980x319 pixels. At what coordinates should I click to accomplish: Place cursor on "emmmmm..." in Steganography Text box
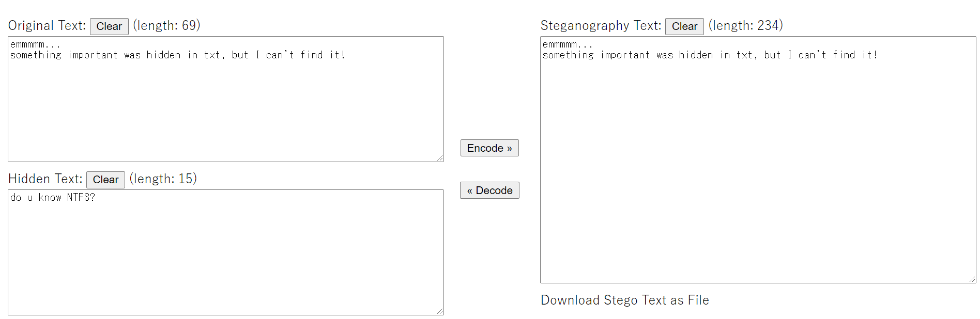567,45
